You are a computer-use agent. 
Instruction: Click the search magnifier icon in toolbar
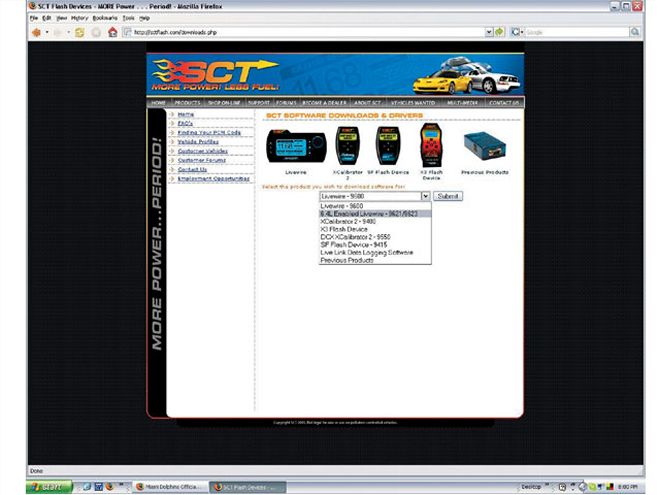(634, 32)
